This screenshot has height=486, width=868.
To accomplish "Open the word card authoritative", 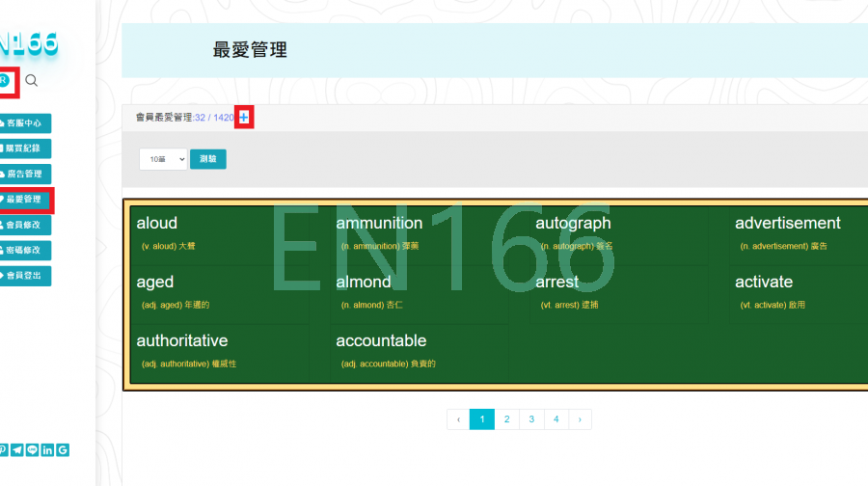I will pos(219,353).
